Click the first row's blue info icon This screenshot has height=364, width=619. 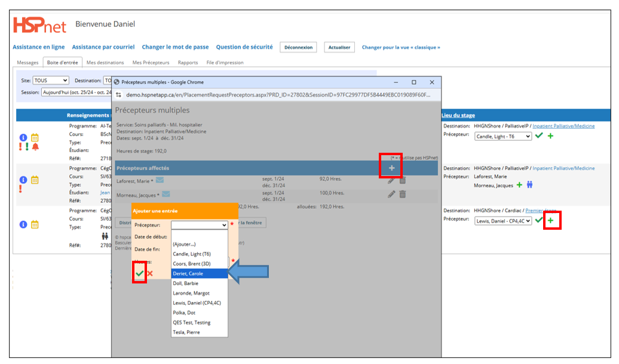pyautogui.click(x=23, y=137)
